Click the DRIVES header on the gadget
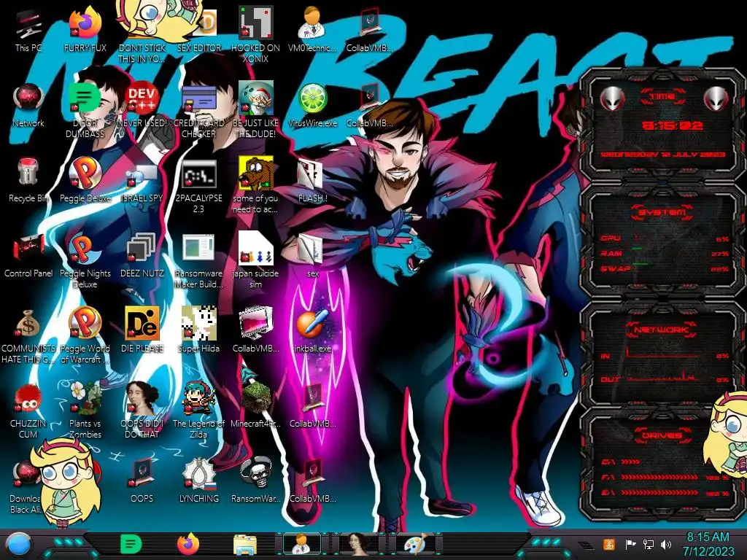The width and height of the screenshot is (747, 560). (x=662, y=435)
